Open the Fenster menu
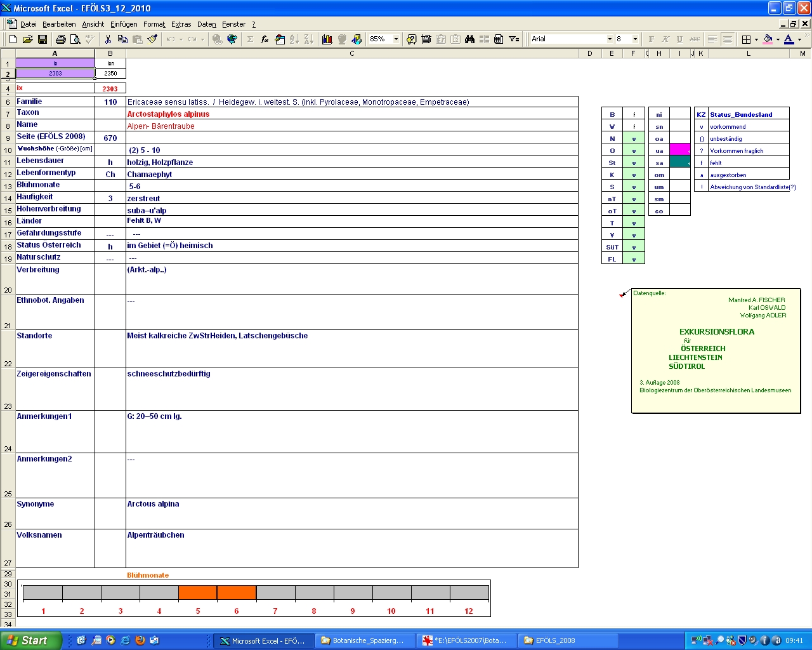Viewport: 812px width, 650px height. pos(233,24)
